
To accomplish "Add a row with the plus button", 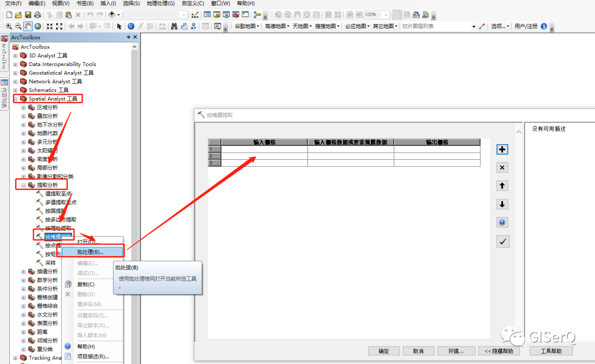I will pos(502,149).
